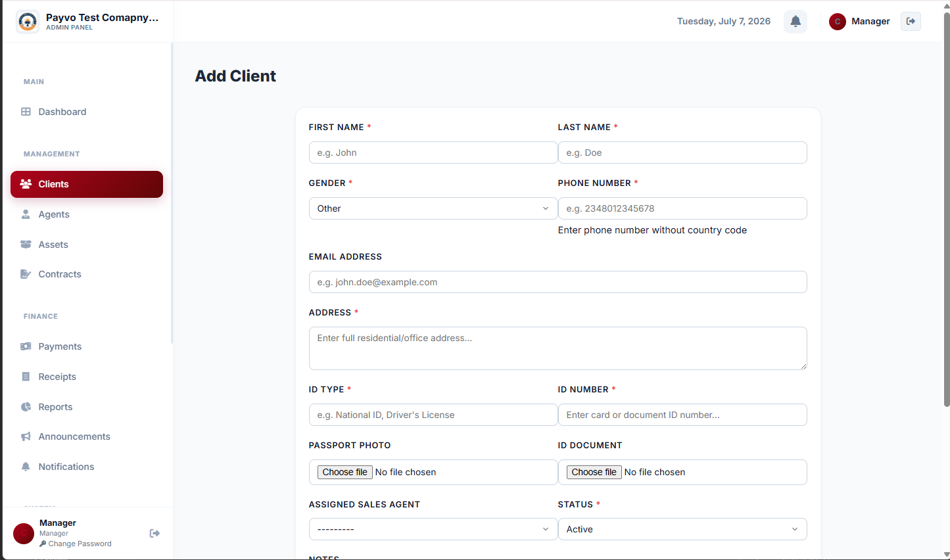Click the Payvo company logo icon

point(28,22)
